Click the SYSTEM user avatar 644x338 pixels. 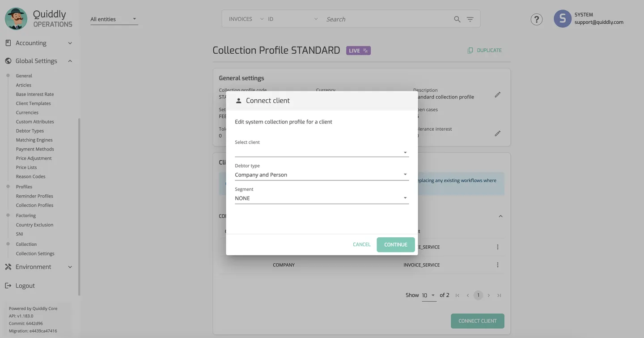tap(563, 19)
